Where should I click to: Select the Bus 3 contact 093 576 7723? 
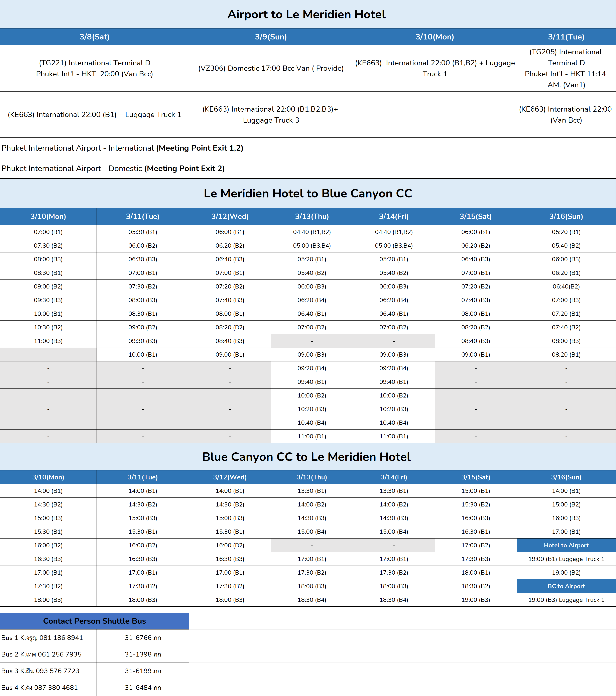tap(48, 671)
